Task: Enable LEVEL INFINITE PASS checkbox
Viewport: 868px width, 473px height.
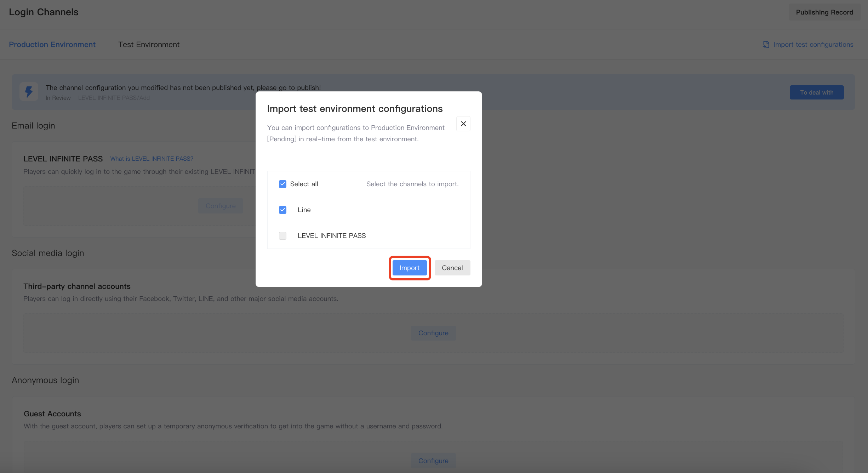Action: [282, 235]
